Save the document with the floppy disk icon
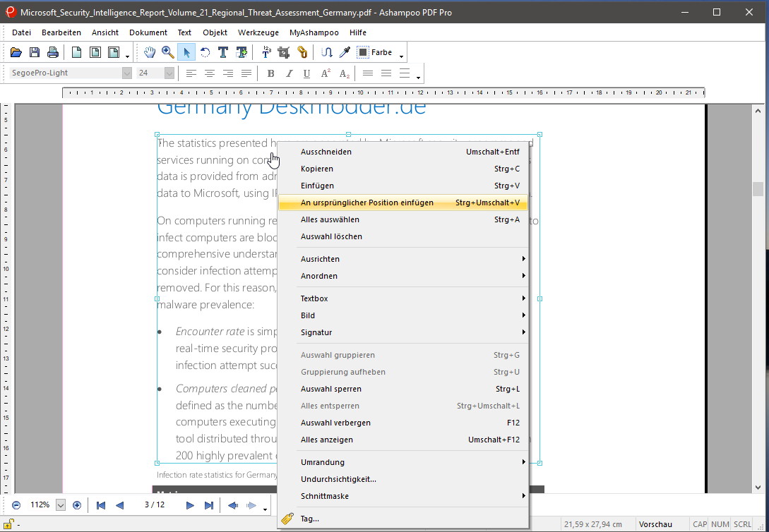 (35, 52)
